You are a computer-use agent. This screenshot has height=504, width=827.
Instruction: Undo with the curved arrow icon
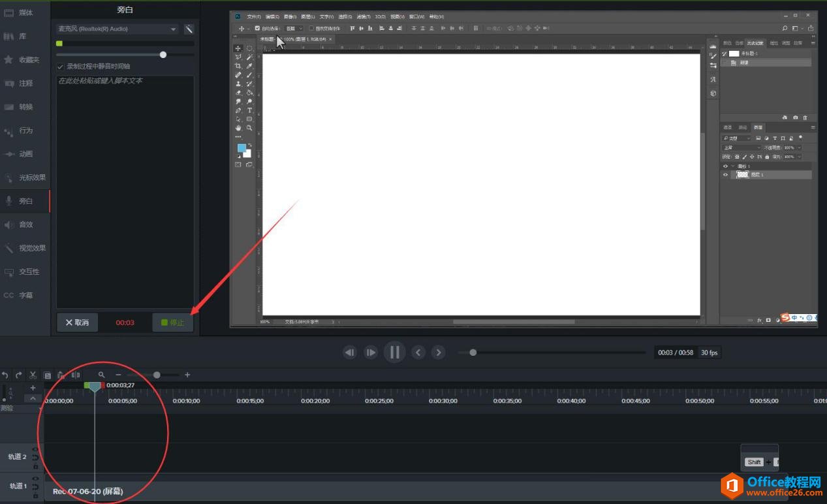coord(5,375)
